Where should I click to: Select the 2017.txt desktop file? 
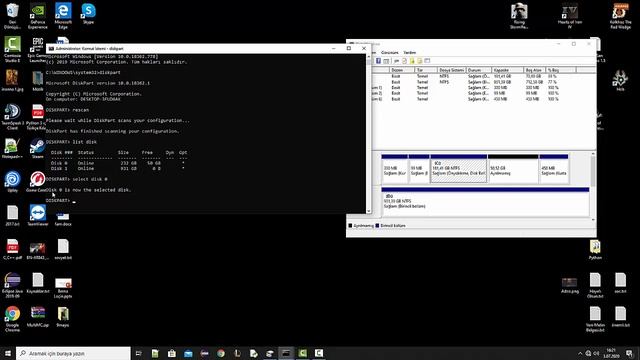pos(12,216)
